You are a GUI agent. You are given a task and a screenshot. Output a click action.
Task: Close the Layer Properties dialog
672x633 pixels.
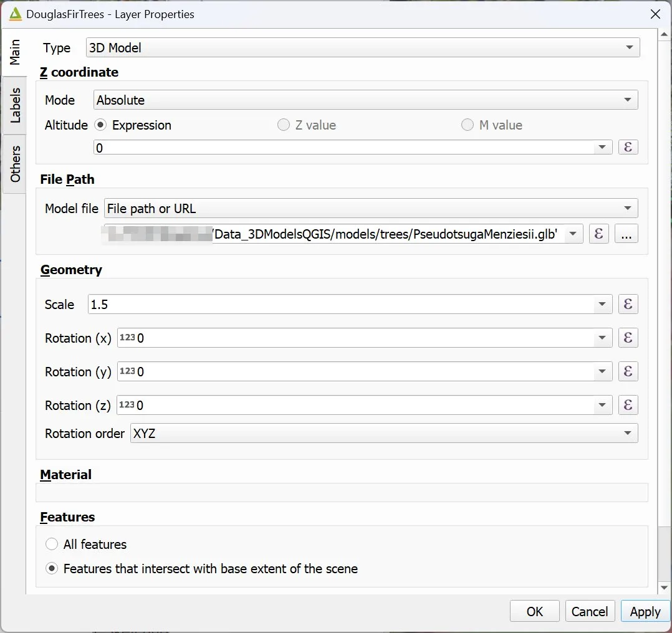click(655, 14)
